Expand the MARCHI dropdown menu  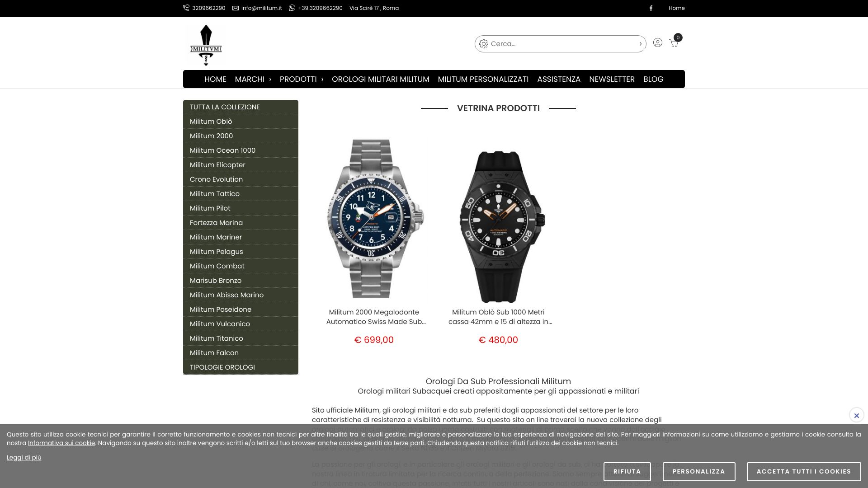(x=253, y=79)
